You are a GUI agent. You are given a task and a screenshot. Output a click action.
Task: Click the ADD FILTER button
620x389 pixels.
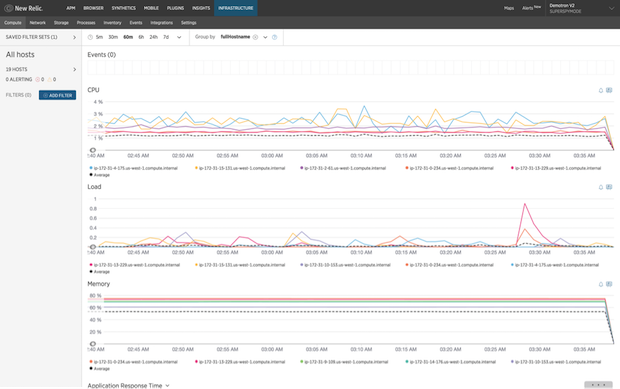[57, 95]
